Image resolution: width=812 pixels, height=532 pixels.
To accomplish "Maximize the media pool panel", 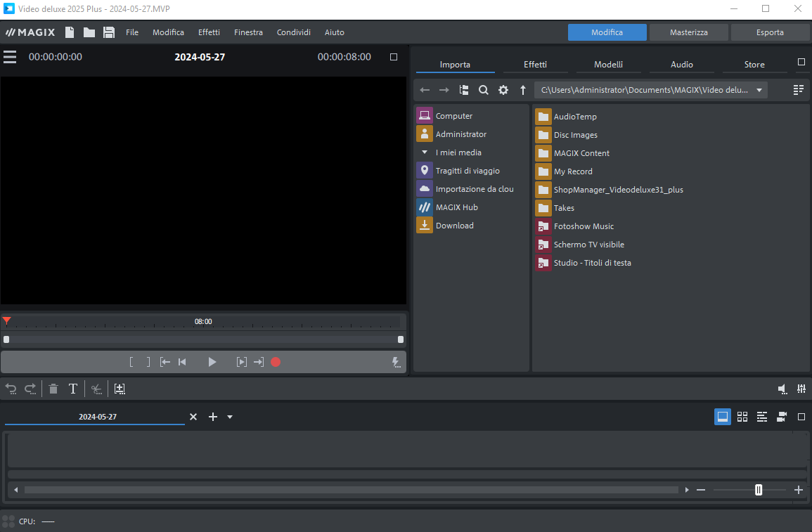I will [x=801, y=62].
